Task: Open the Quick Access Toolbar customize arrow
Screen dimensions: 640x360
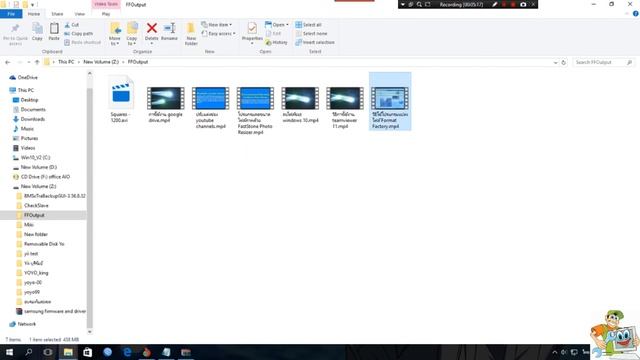Action: pyautogui.click(x=32, y=4)
